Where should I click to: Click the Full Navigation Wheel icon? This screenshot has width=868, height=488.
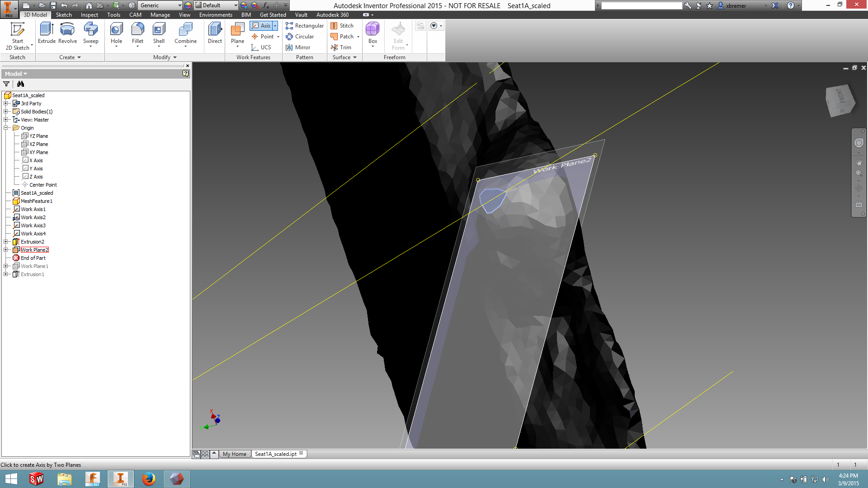click(859, 143)
